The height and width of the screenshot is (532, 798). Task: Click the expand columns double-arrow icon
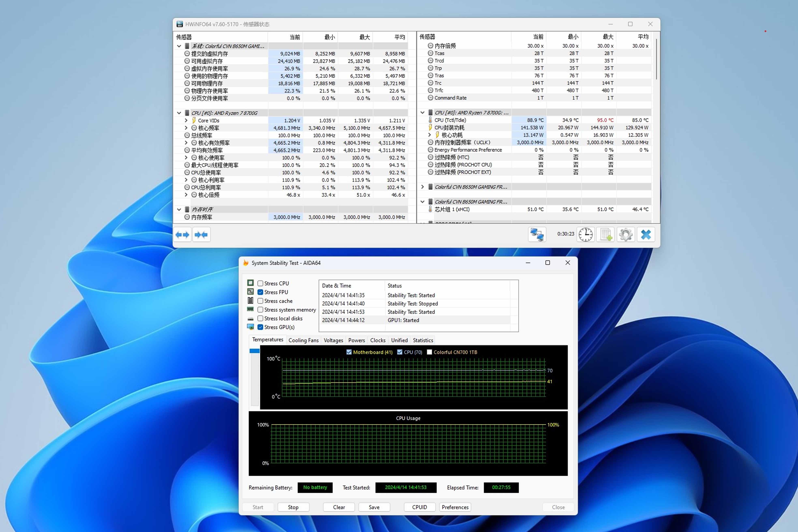[182, 234]
